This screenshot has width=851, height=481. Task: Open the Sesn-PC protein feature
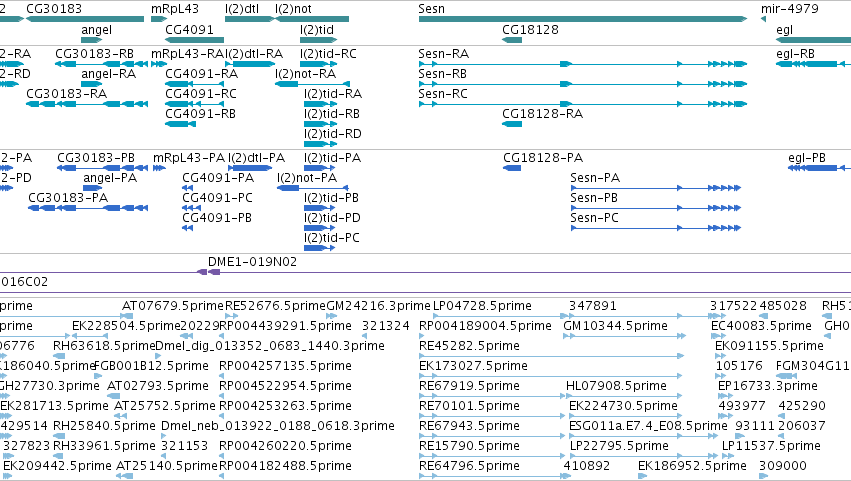tap(594, 218)
